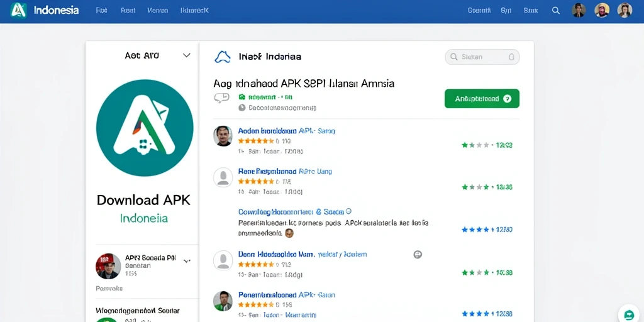Open the Cownileg heading link

[291, 212]
